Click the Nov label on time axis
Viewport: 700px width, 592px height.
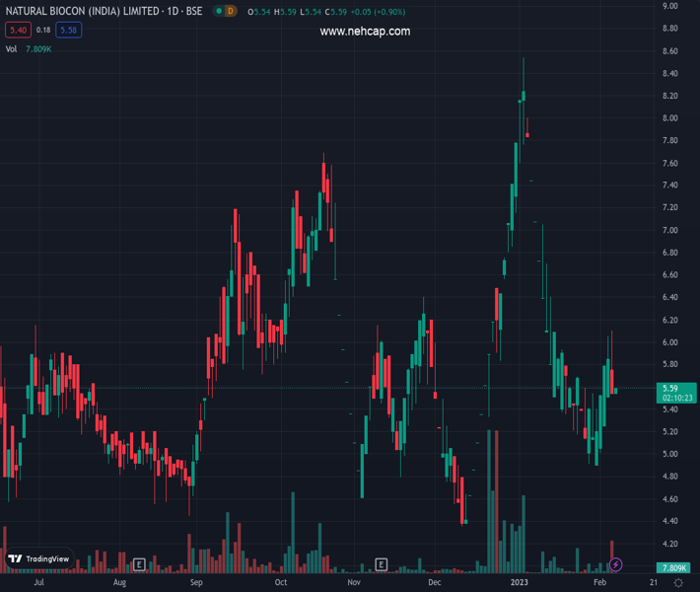coord(353,583)
